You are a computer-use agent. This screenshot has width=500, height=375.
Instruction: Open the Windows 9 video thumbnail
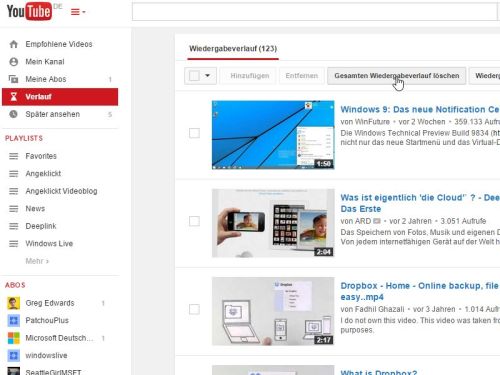pyautogui.click(x=273, y=135)
